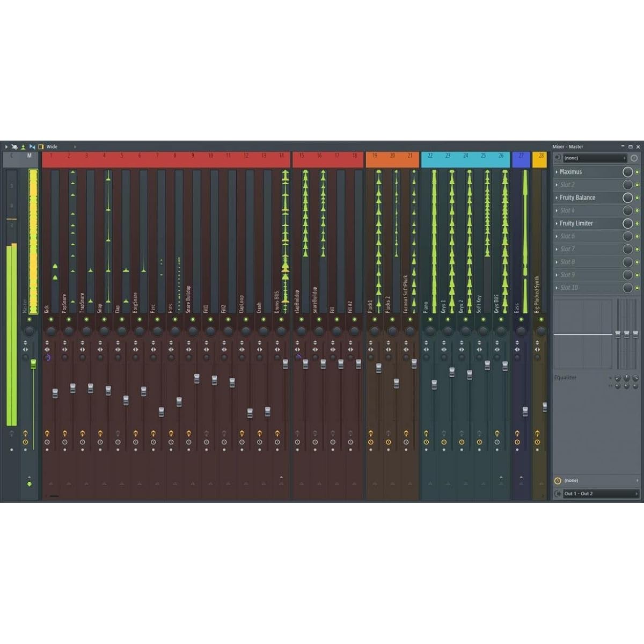This screenshot has height=644, width=644.
Task: Click the latency clock icon on Master track
Action: point(25,442)
